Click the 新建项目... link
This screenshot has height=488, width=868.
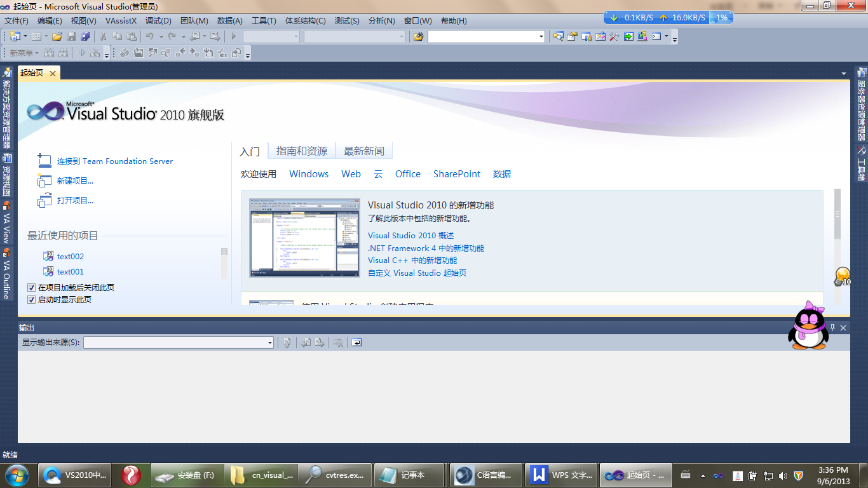click(x=75, y=181)
